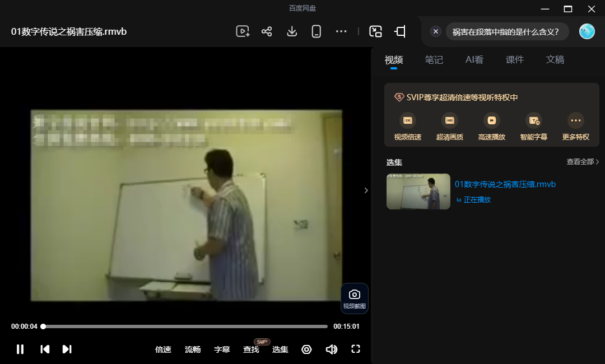The height and width of the screenshot is (364, 605).
Task: Switch to the 笔记 tab
Action: 434,60
